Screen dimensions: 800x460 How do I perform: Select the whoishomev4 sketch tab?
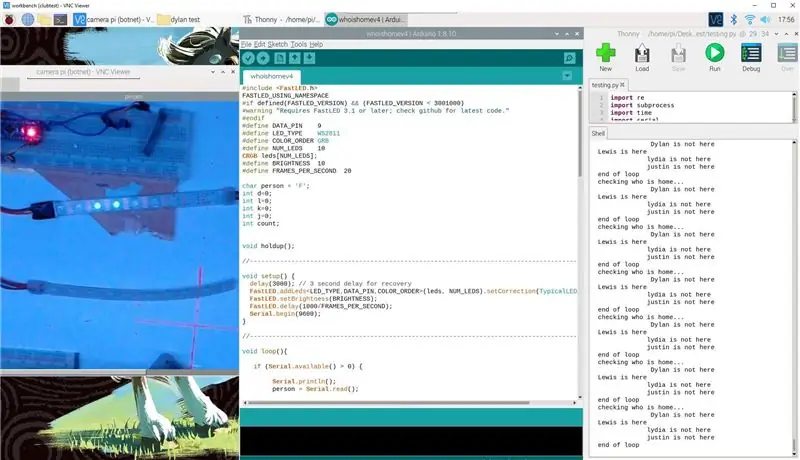point(271,76)
